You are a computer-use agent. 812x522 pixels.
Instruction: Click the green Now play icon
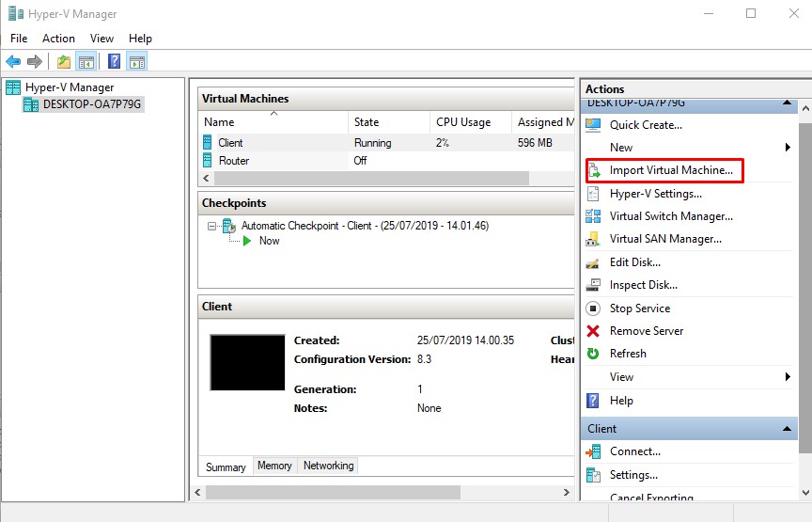[247, 241]
